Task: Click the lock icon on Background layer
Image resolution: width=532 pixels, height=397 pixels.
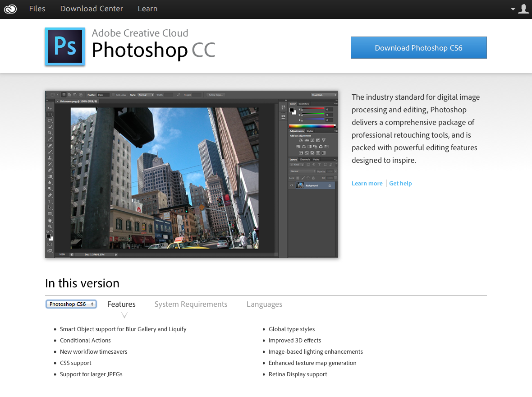Action: [330, 185]
